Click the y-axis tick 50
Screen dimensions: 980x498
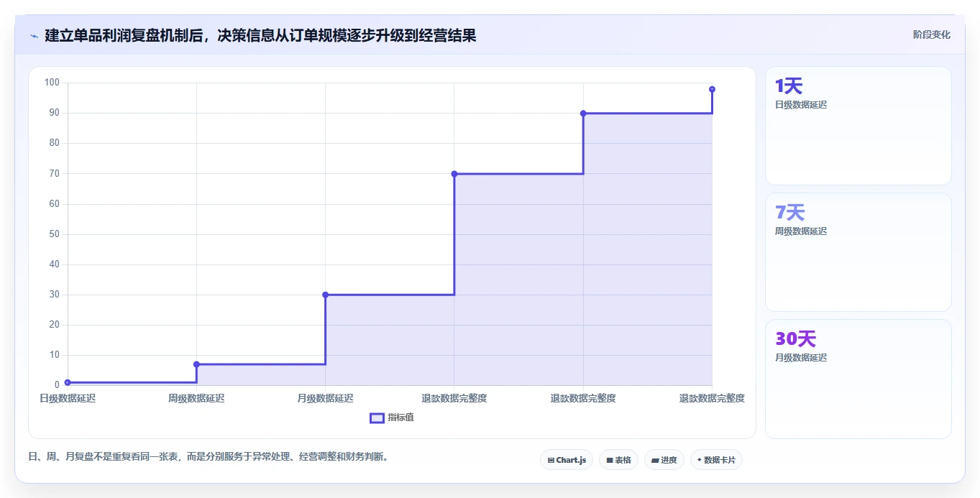(x=54, y=234)
